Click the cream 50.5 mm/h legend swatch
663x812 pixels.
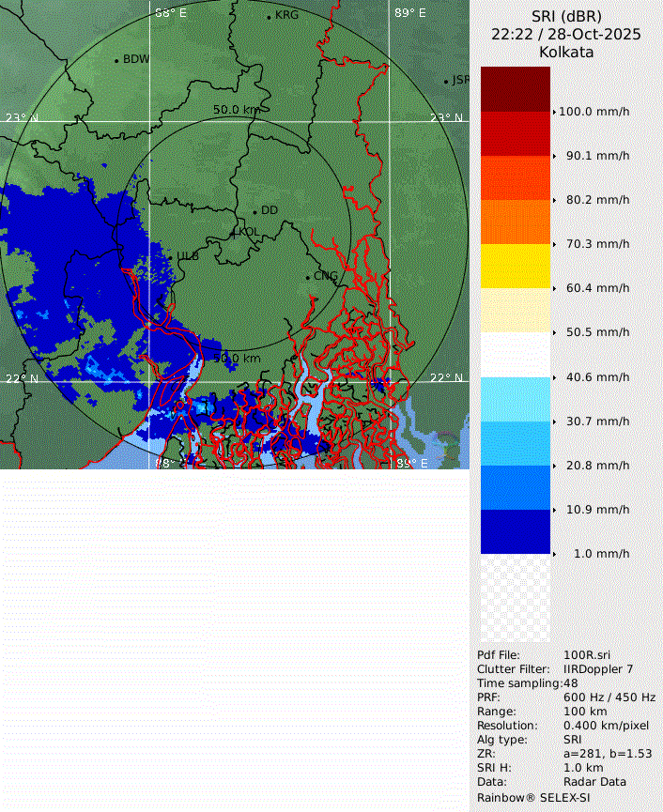click(x=516, y=310)
